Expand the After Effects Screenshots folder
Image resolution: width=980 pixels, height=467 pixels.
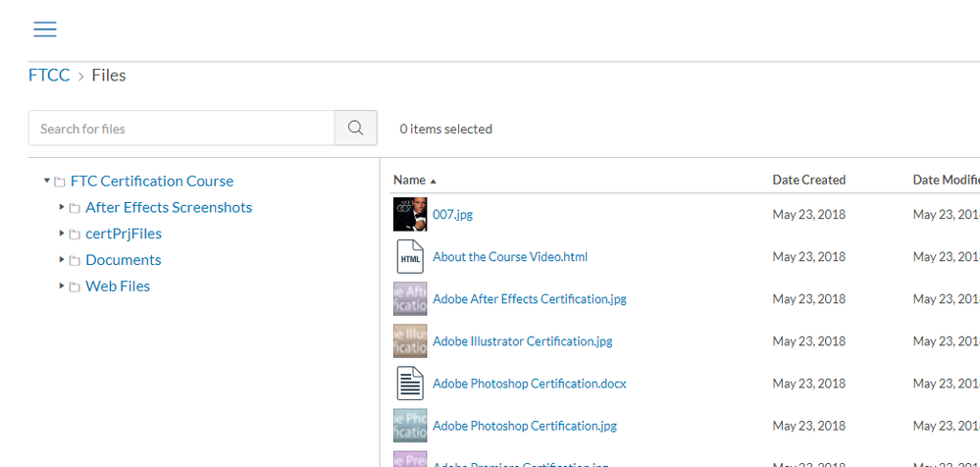[62, 207]
